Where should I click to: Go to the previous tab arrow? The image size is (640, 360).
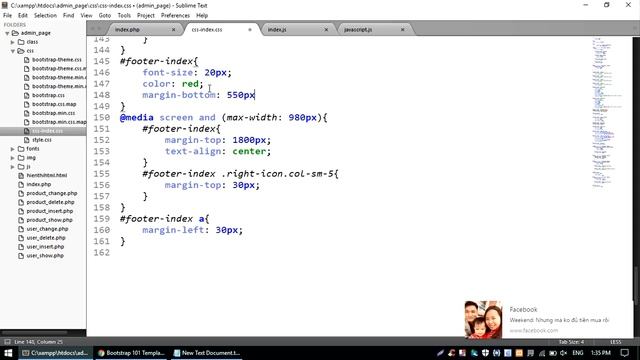click(x=92, y=29)
